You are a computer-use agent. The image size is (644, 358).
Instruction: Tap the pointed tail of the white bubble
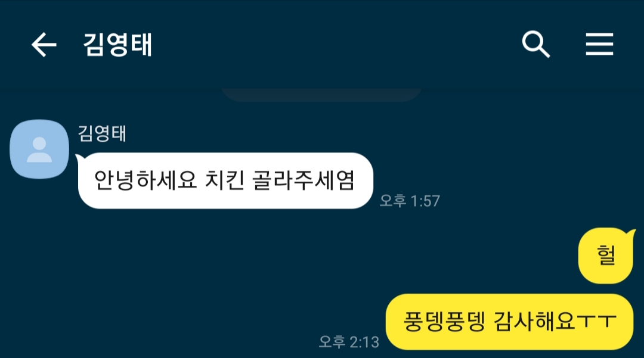coord(80,157)
